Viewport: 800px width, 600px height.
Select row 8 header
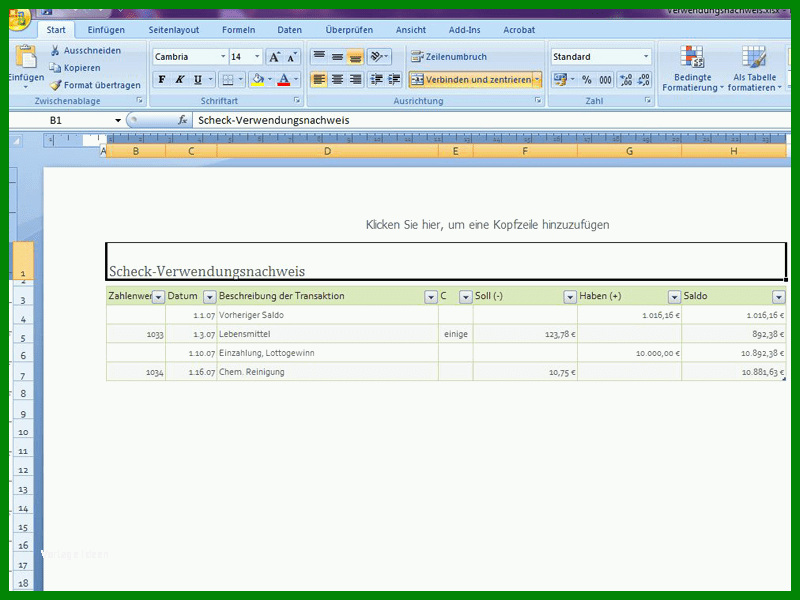coord(22,393)
